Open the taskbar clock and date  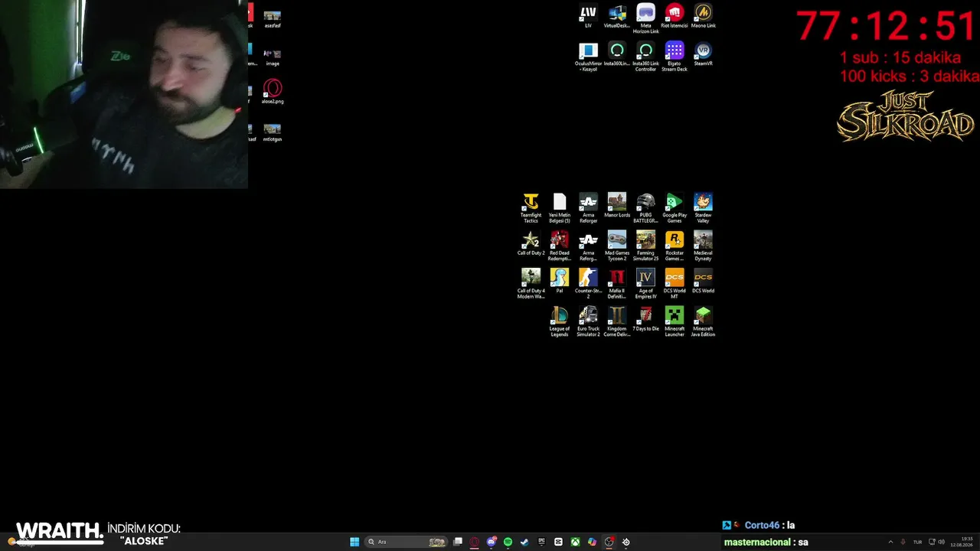962,542
